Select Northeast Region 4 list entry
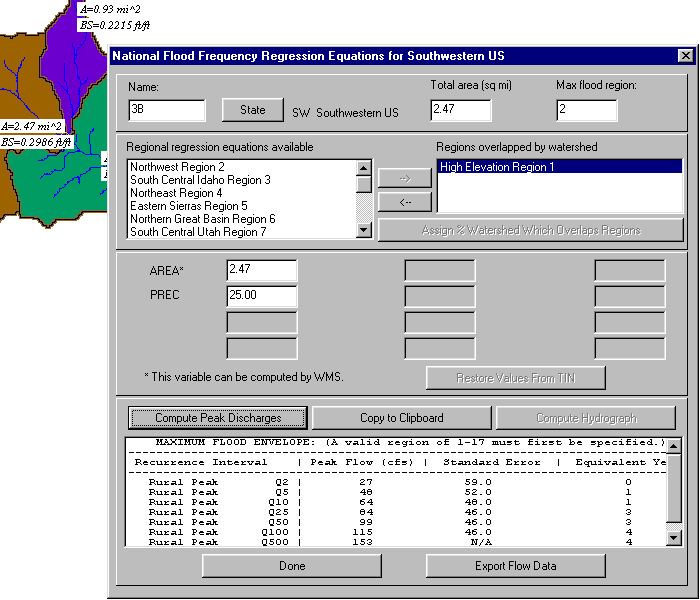This screenshot has width=700, height=600. click(x=176, y=193)
